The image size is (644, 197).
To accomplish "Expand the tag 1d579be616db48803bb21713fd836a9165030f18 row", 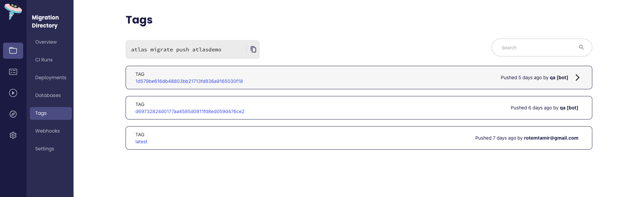I will [x=577, y=78].
